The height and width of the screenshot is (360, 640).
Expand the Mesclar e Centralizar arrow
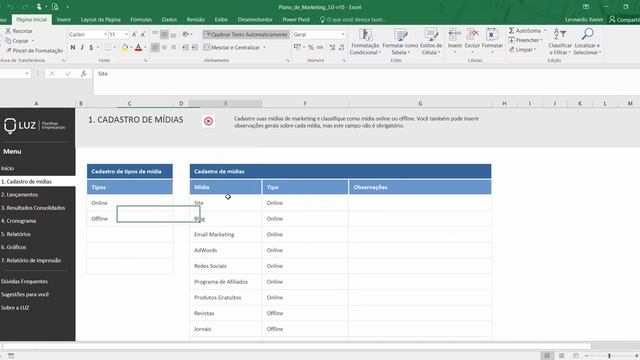tap(264, 47)
